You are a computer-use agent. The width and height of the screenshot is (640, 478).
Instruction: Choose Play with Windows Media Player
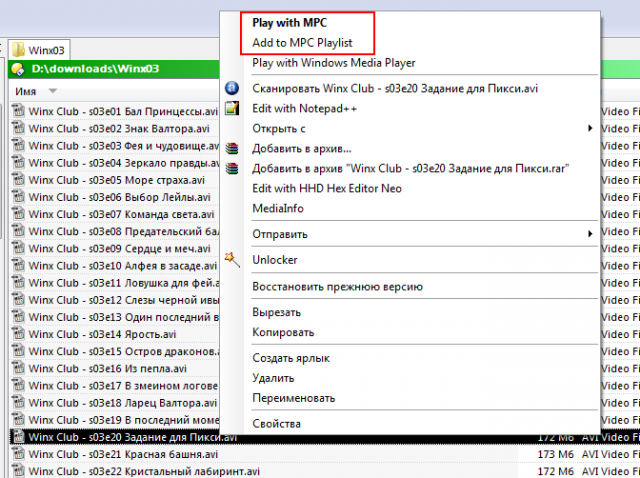click(333, 63)
